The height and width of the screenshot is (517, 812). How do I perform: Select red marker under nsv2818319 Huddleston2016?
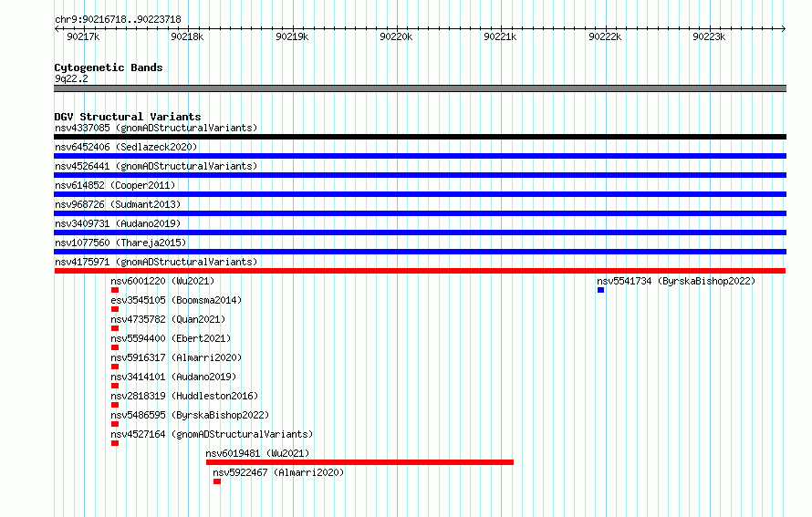(115, 405)
